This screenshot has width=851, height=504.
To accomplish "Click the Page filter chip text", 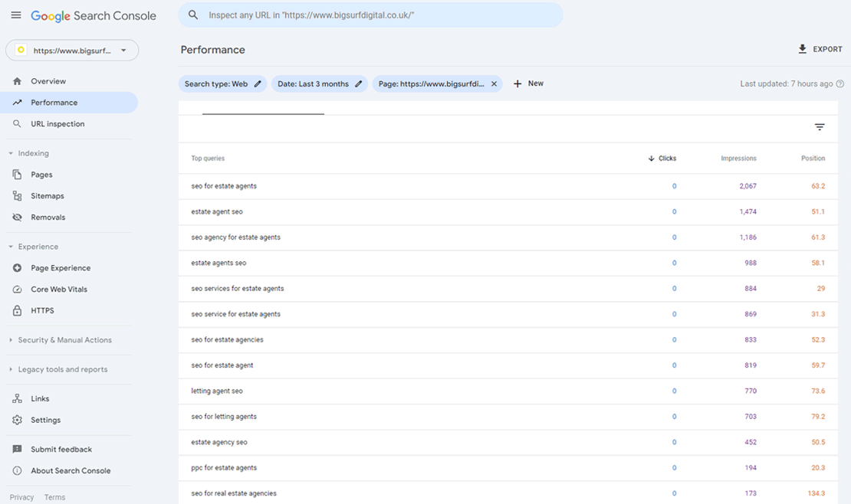I will [x=432, y=83].
